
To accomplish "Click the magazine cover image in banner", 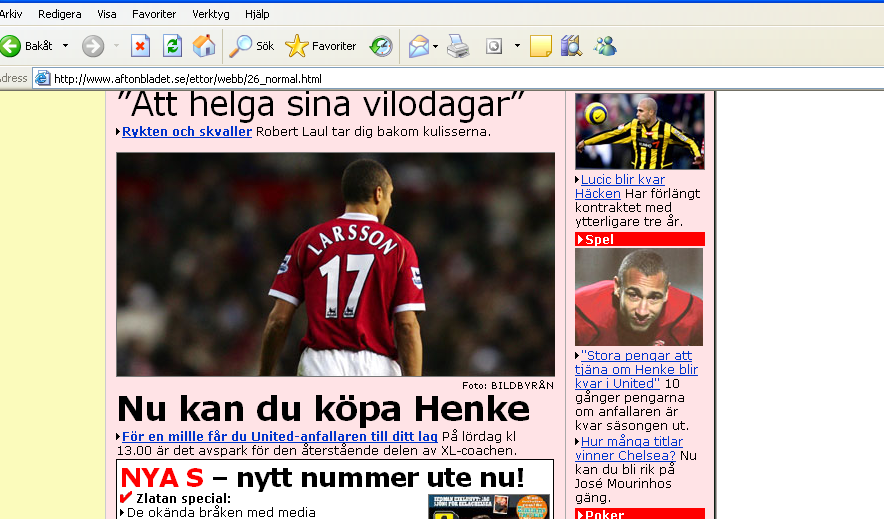I will point(489,507).
